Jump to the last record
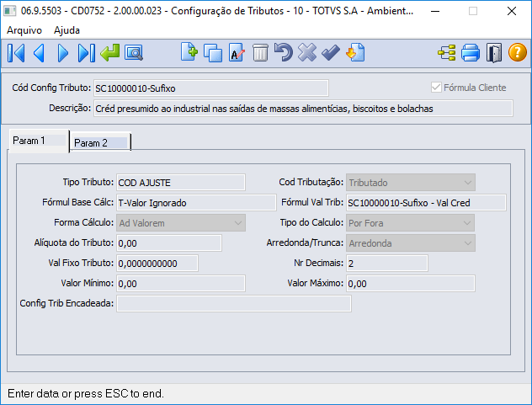The width and height of the screenshot is (532, 405). tap(87, 53)
